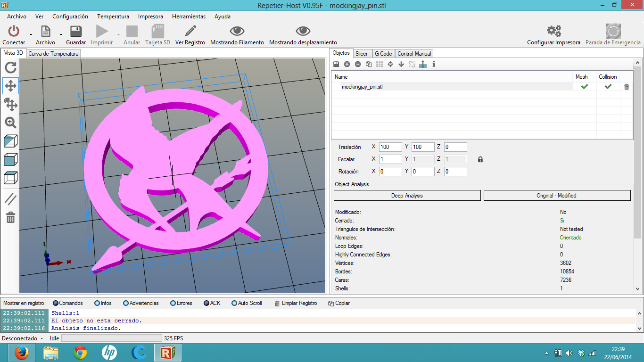The height and width of the screenshot is (362, 644).
Task: Switch to the Slicer tab
Action: pyautogui.click(x=362, y=54)
